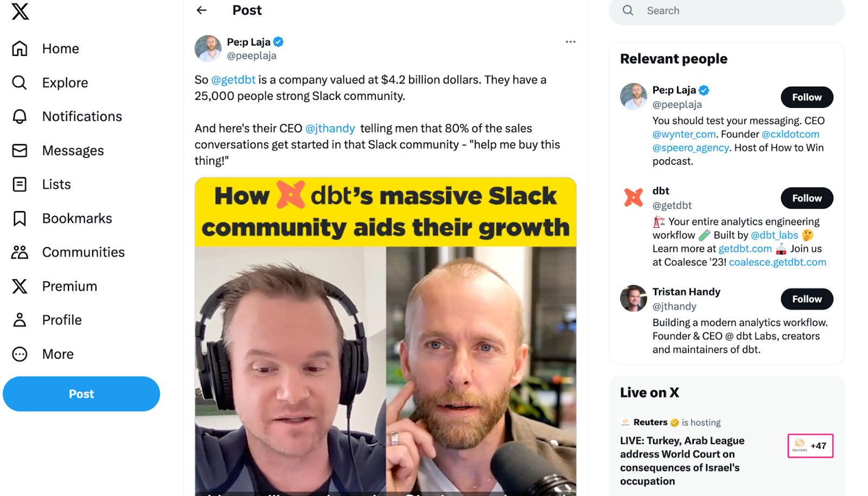Click the X logo at top left
Viewport: 868px width, 496px height.
pyautogui.click(x=20, y=11)
